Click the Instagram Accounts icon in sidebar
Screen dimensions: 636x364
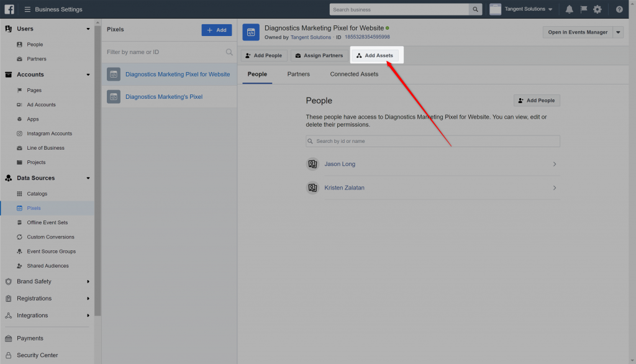click(19, 134)
